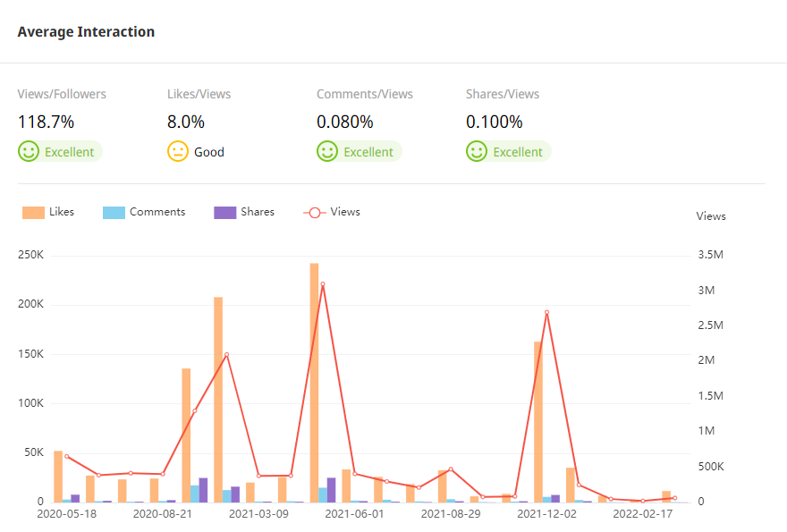
Task: Toggle the Likes series legend label
Action: (x=62, y=212)
